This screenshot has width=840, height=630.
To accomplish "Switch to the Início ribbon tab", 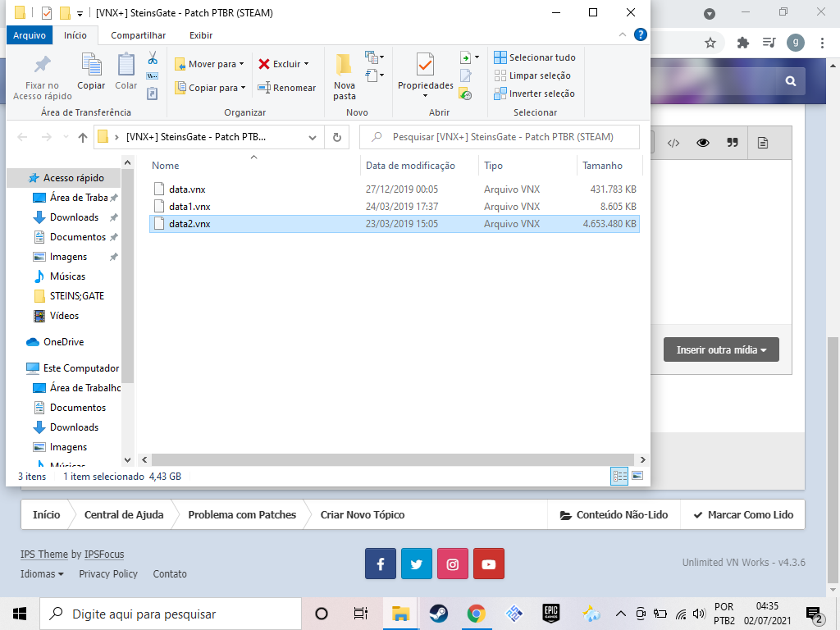I will (75, 35).
